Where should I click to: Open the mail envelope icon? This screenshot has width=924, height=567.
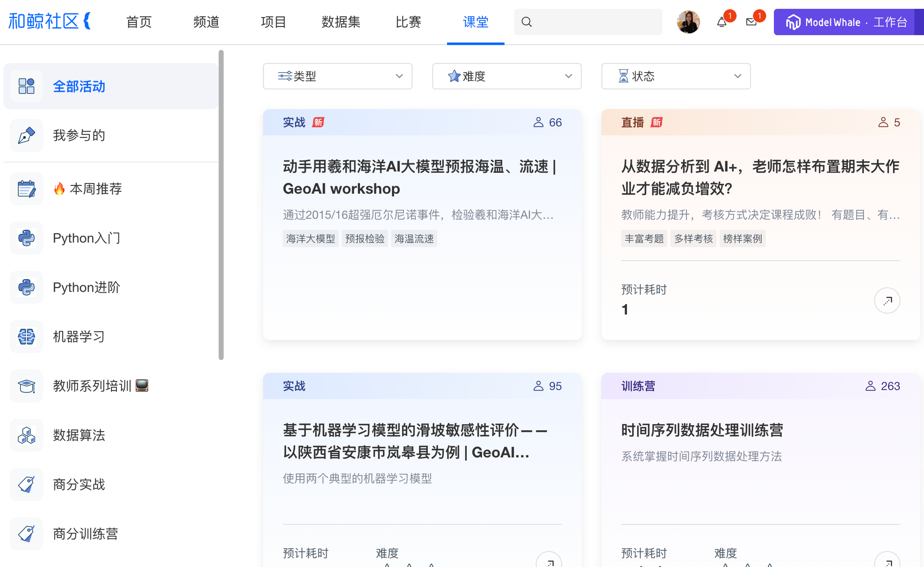751,22
